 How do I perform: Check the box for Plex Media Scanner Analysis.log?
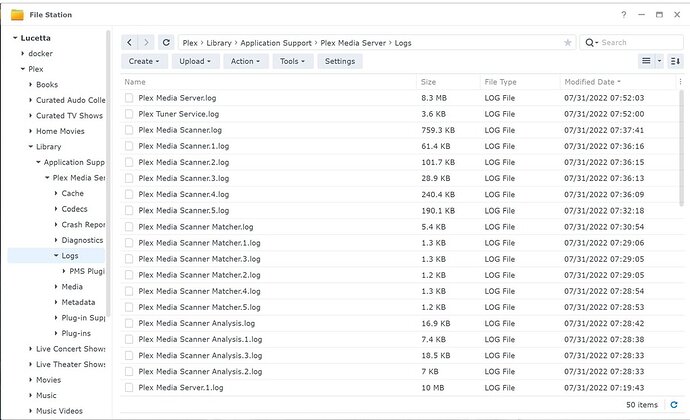pos(129,323)
